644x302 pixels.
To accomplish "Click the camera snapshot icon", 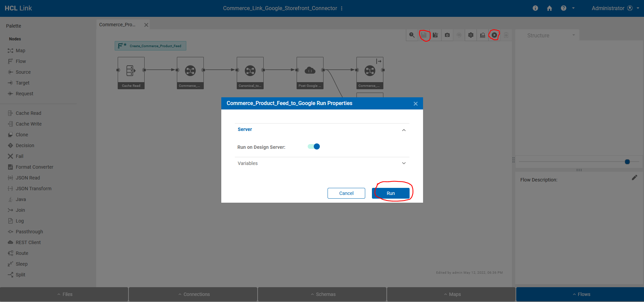I will pyautogui.click(x=447, y=35).
